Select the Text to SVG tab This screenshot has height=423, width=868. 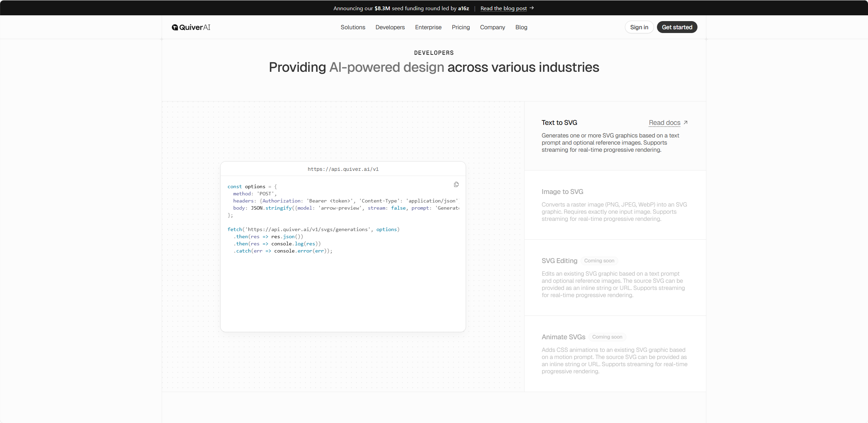[x=615, y=136]
